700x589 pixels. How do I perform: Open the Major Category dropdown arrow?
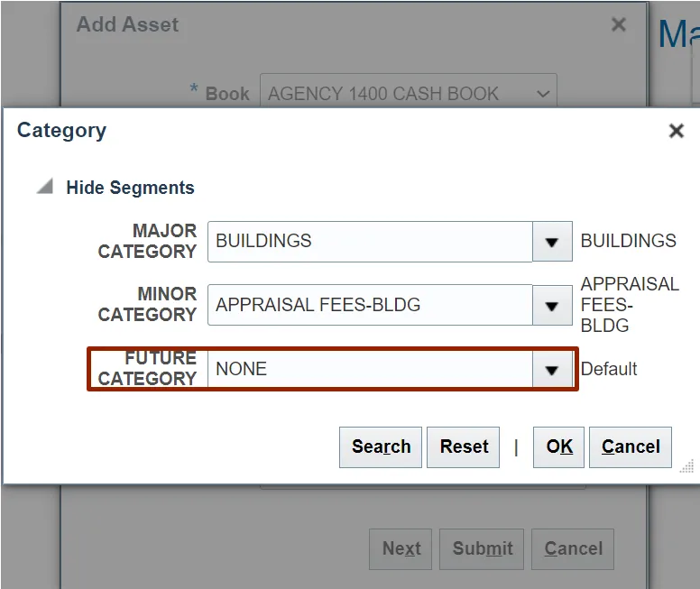point(552,242)
